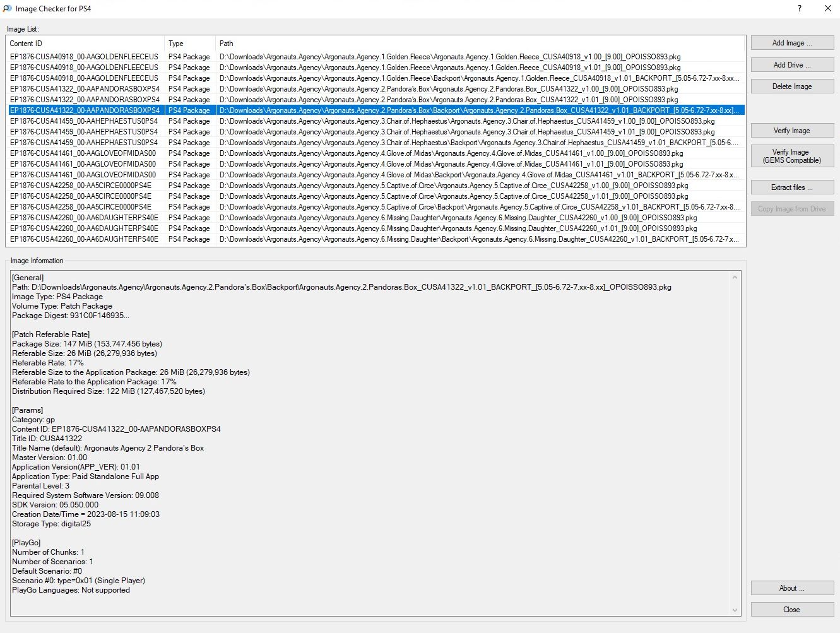Open the About dialog
The height and width of the screenshot is (633, 840).
tap(792, 588)
